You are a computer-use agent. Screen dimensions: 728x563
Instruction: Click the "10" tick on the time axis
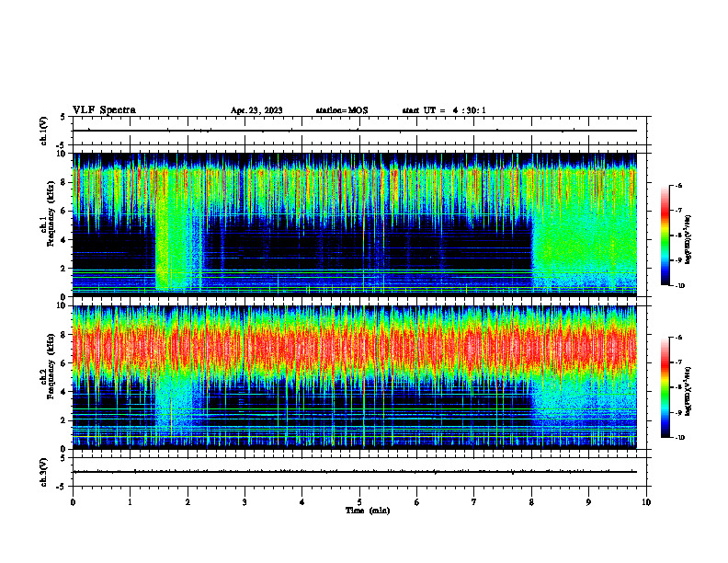[x=646, y=502]
